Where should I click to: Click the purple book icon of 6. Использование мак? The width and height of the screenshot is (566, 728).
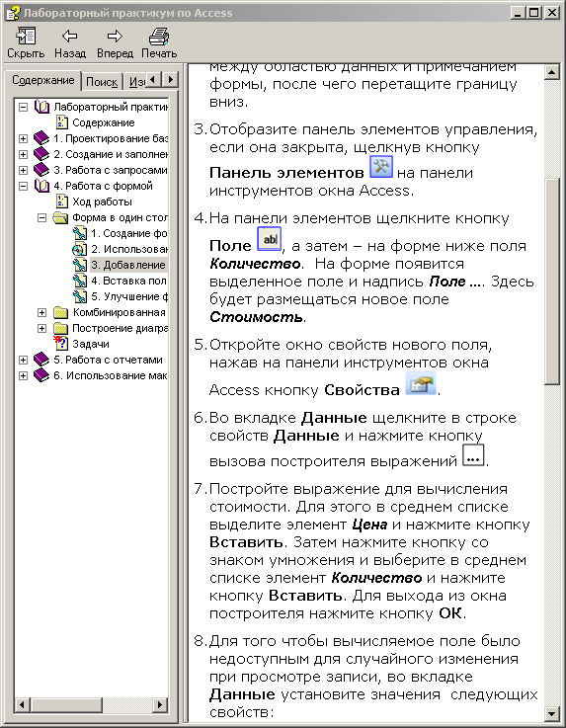click(41, 375)
